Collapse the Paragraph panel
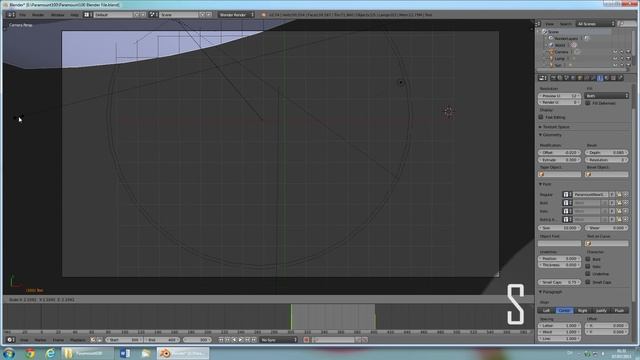The height and width of the screenshot is (360, 640). click(541, 292)
